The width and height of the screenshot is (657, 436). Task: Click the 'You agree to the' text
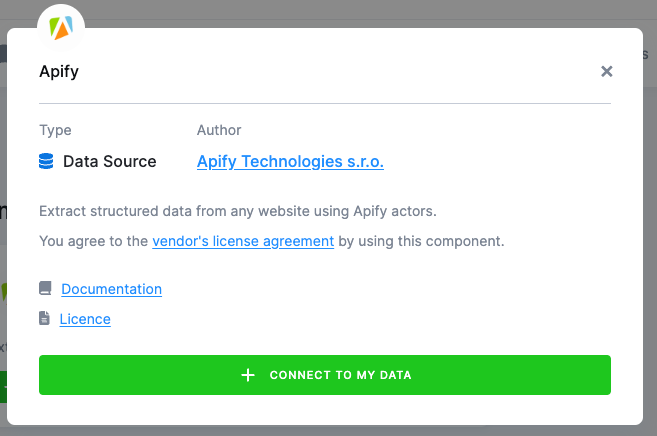click(93, 241)
